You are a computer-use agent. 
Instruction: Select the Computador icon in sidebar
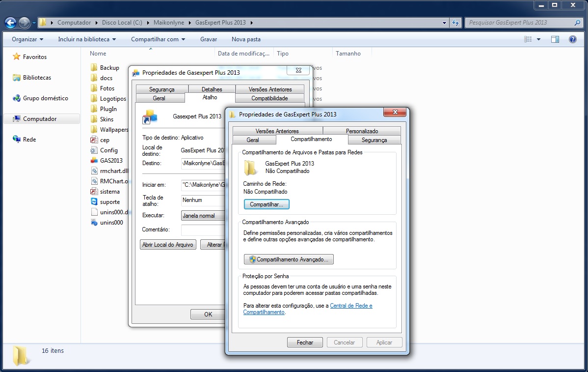17,118
